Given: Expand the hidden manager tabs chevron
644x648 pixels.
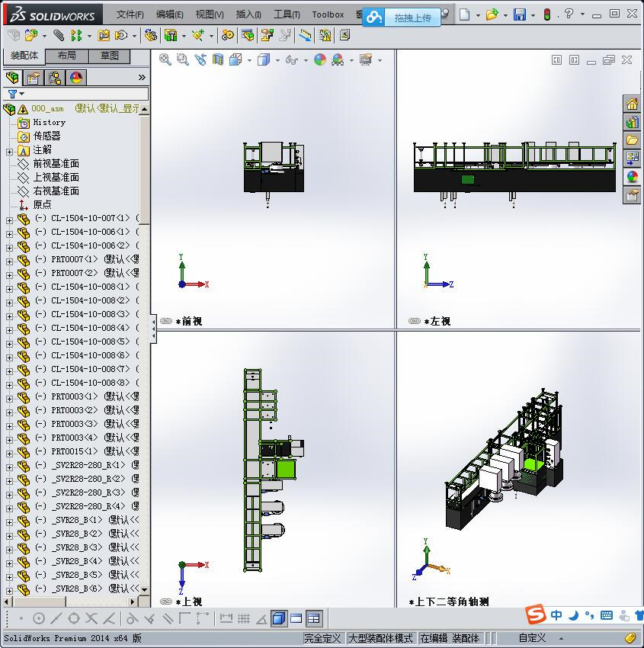Looking at the screenshot, I should (142, 77).
